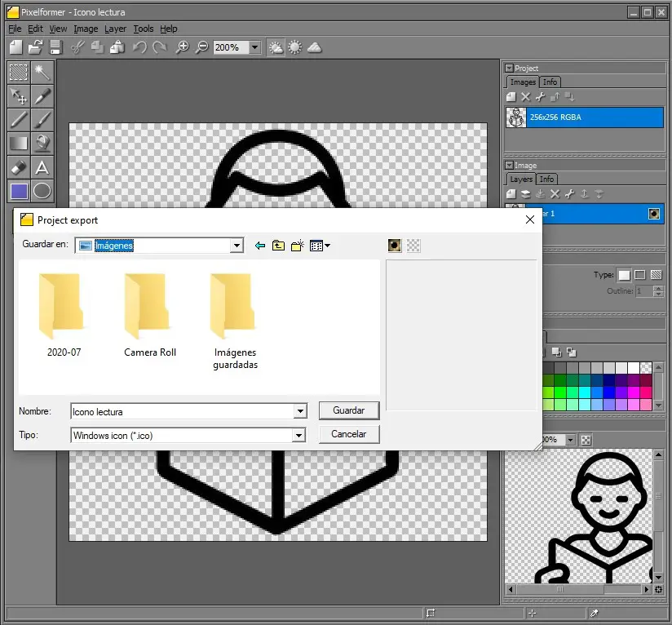Image resolution: width=672 pixels, height=625 pixels.
Task: Click the Undo arrow in toolbar
Action: coord(139,47)
